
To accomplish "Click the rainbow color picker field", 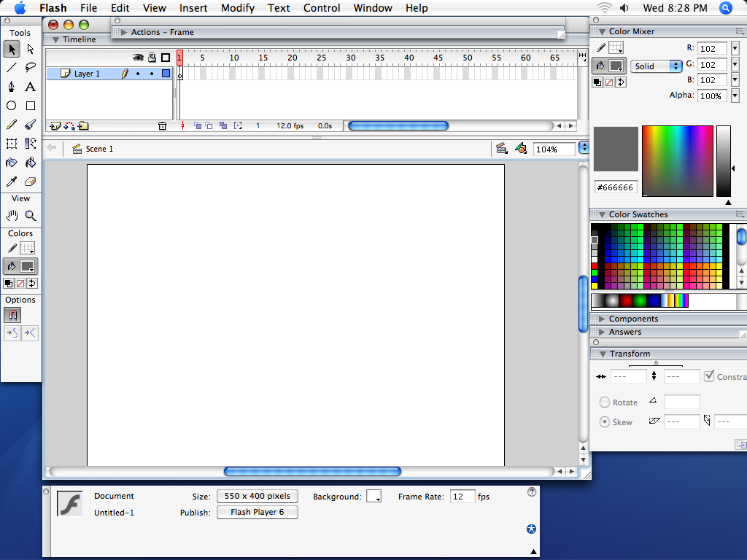I will 678,161.
